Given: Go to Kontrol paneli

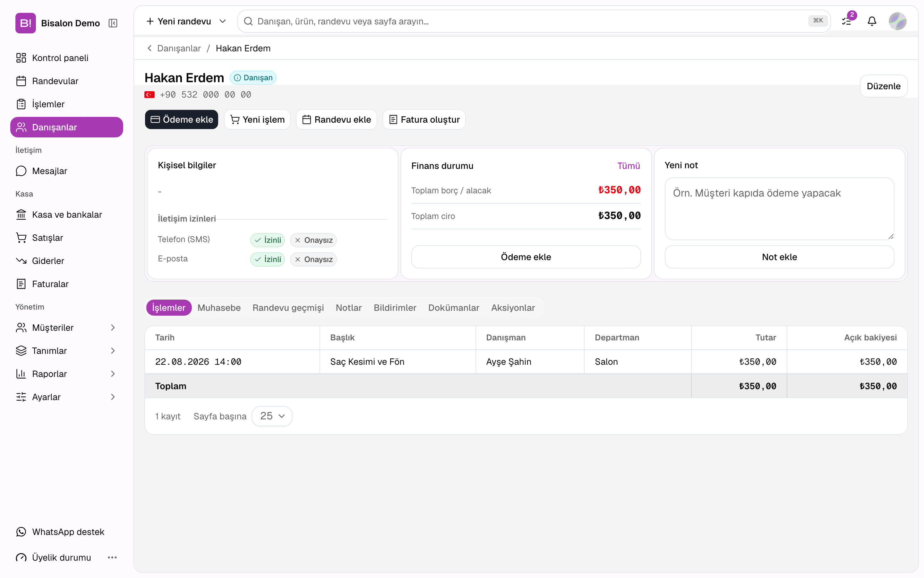Looking at the screenshot, I should pos(67,58).
